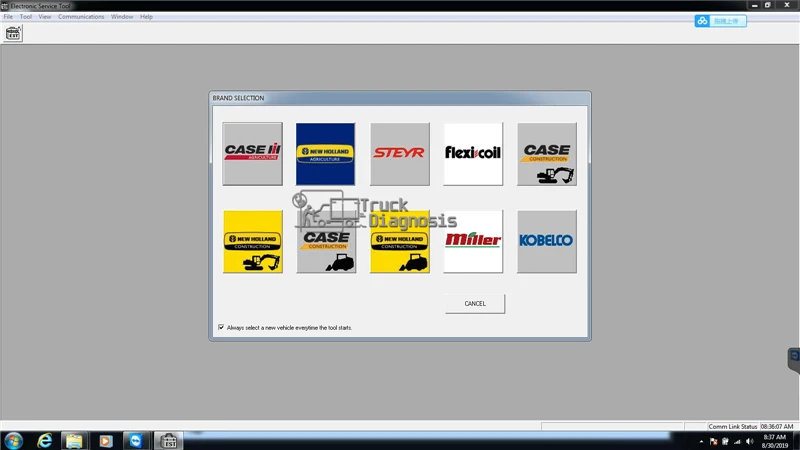Choose the Kobelco brand tile

pos(547,241)
